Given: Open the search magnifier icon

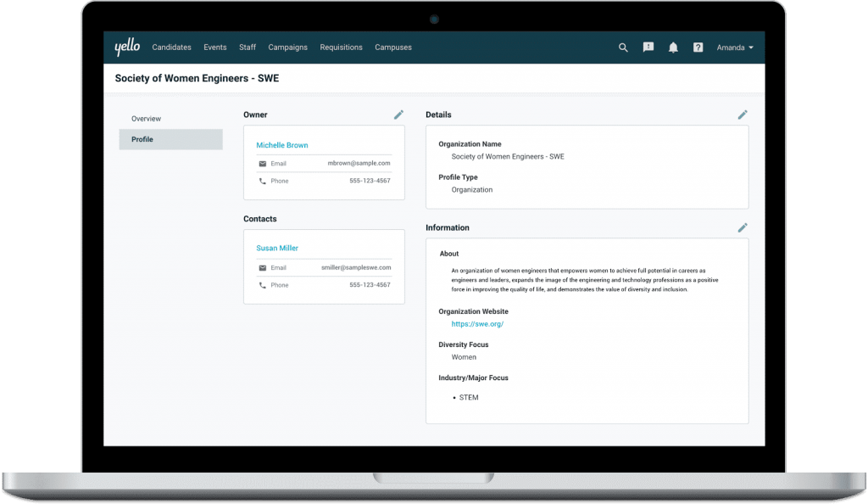Looking at the screenshot, I should (x=623, y=48).
